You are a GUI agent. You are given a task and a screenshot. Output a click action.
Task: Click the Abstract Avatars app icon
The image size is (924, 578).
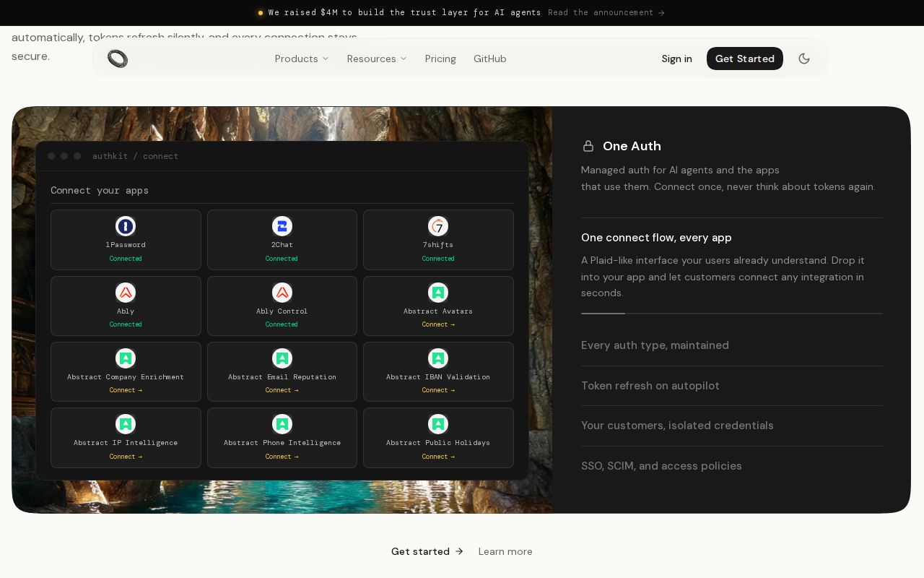point(438,293)
